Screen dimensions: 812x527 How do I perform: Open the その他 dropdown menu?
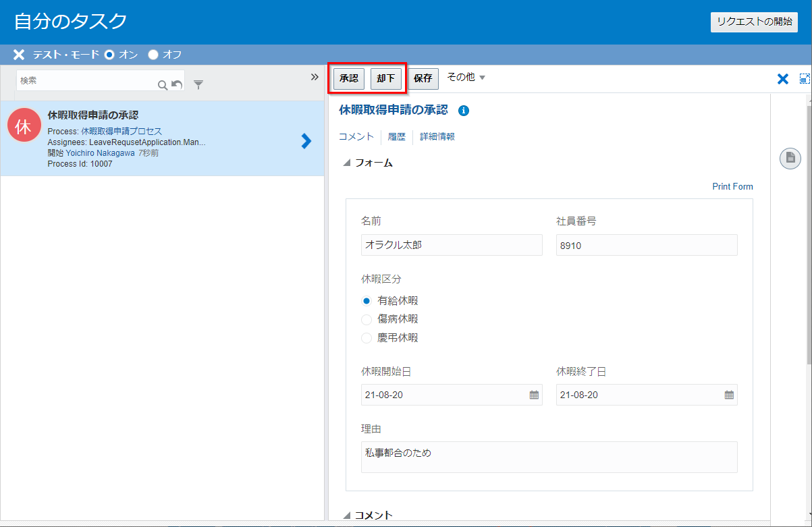click(466, 78)
